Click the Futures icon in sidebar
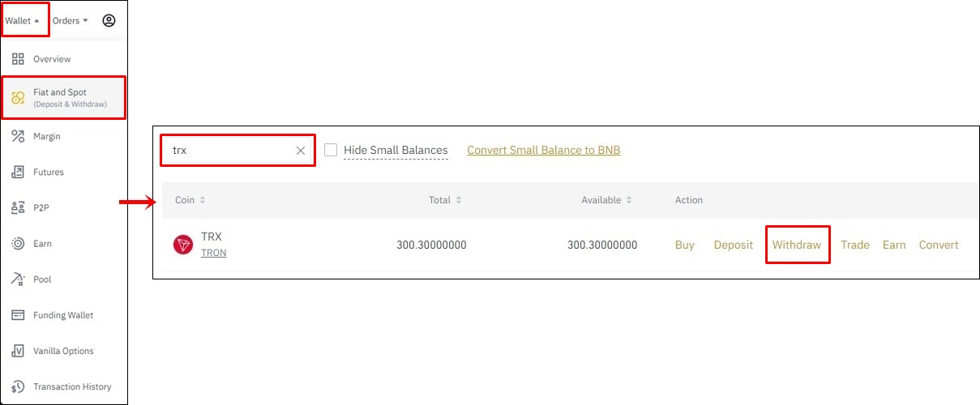 click(x=18, y=172)
